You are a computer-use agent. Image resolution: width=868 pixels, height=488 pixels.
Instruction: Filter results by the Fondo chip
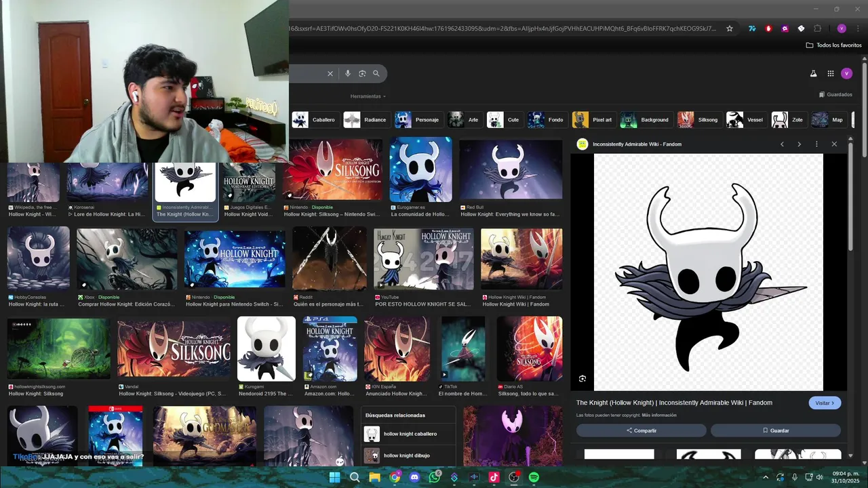coord(547,120)
